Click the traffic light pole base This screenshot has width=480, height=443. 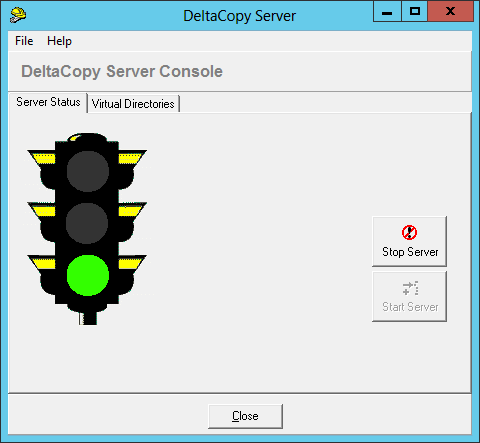pos(88,318)
